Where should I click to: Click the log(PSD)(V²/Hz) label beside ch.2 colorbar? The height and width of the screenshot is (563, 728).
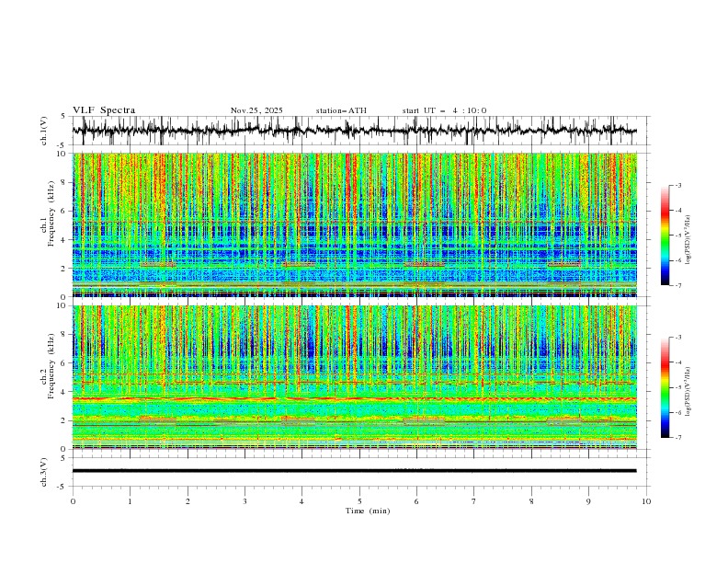pyautogui.click(x=688, y=392)
